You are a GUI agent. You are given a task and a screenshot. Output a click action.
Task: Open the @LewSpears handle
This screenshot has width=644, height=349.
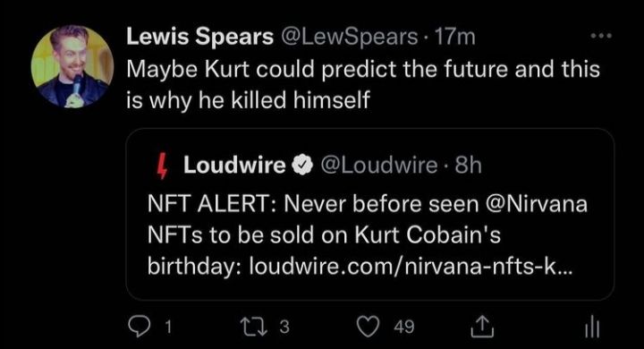350,38
